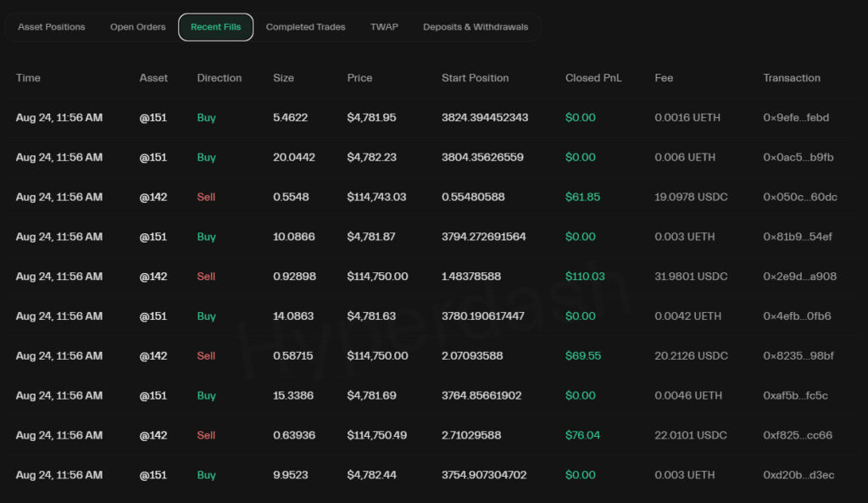Sort the table by the Time column
868x503 pixels.
click(28, 78)
